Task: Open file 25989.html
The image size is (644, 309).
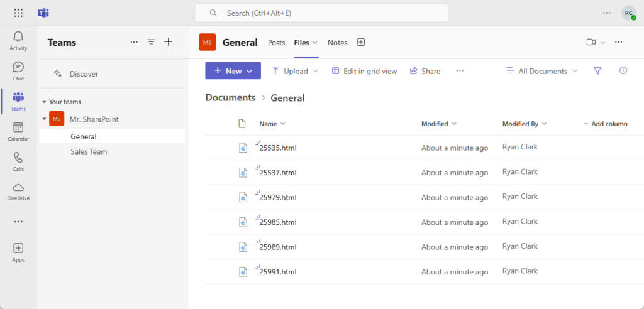Action: click(277, 247)
